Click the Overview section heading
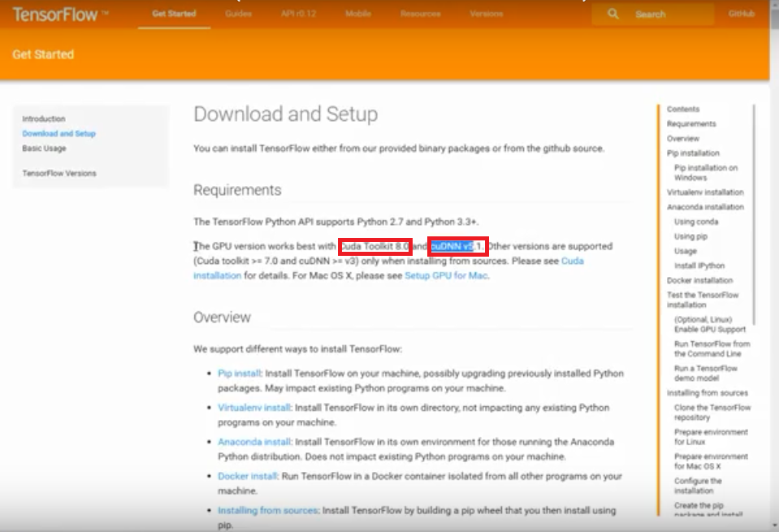 (222, 318)
